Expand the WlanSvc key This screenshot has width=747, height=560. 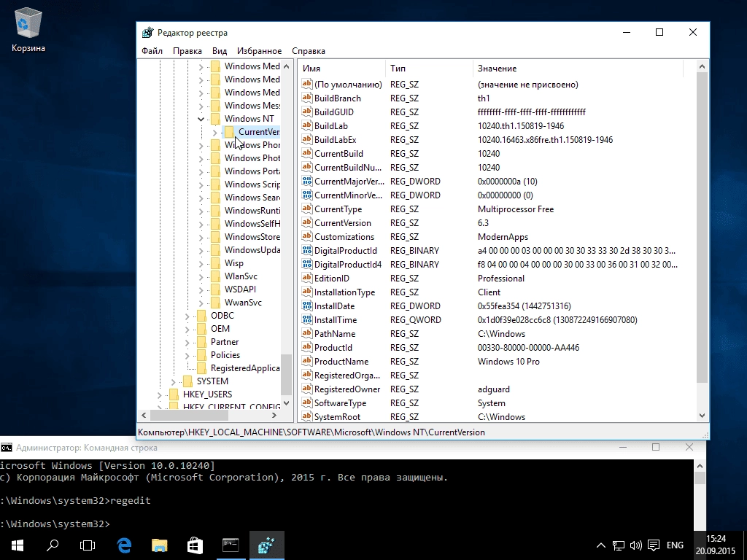pyautogui.click(x=201, y=276)
